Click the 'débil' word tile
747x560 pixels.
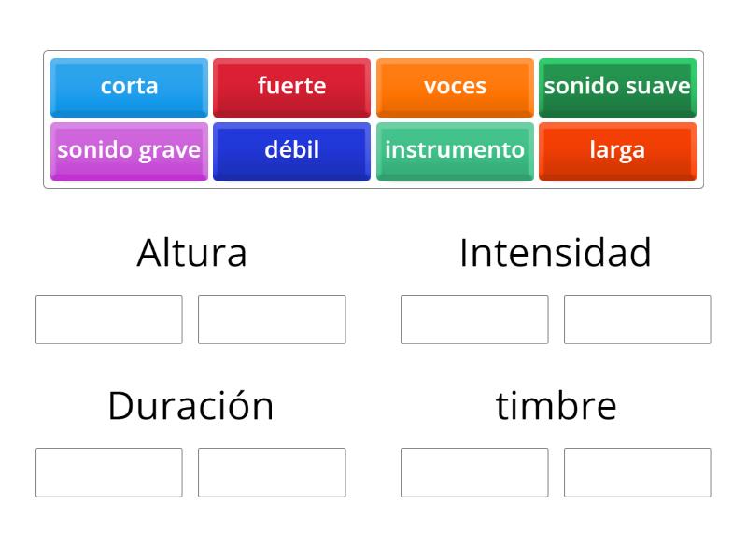(292, 150)
